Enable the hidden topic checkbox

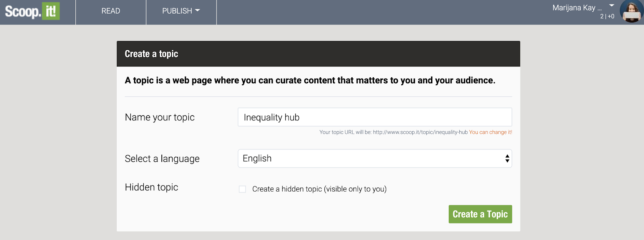point(242,189)
